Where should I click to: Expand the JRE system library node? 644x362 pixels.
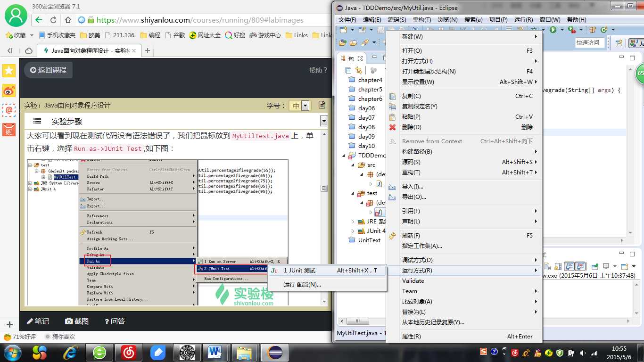tap(352, 222)
